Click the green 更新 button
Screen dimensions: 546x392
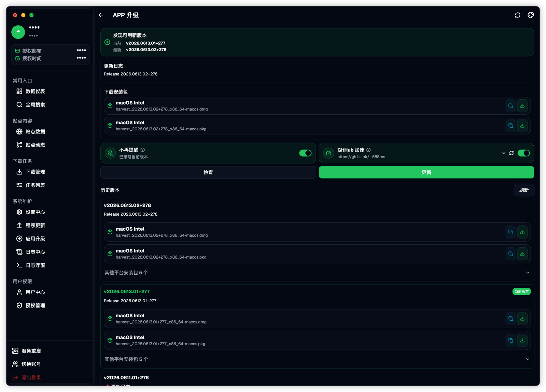[x=426, y=172]
